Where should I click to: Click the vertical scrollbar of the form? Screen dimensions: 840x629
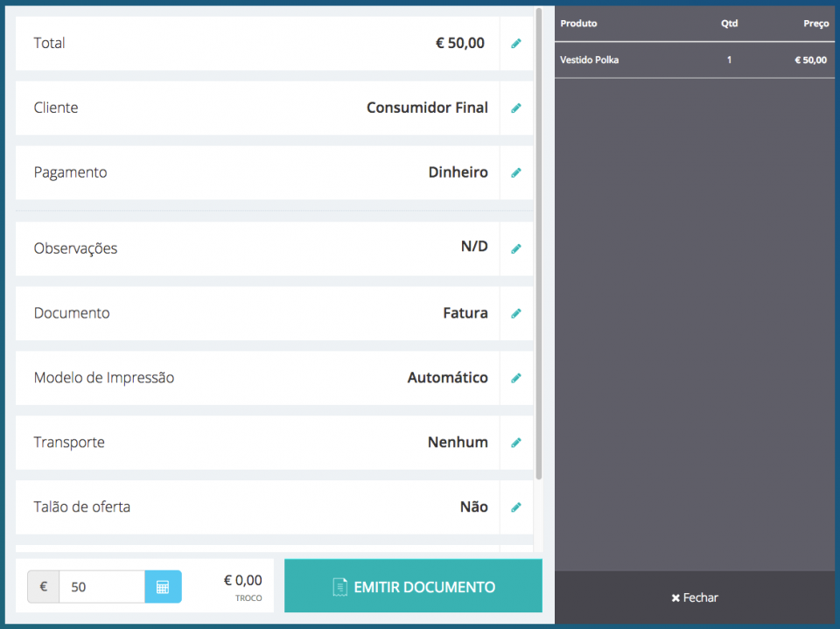pyautogui.click(x=539, y=245)
